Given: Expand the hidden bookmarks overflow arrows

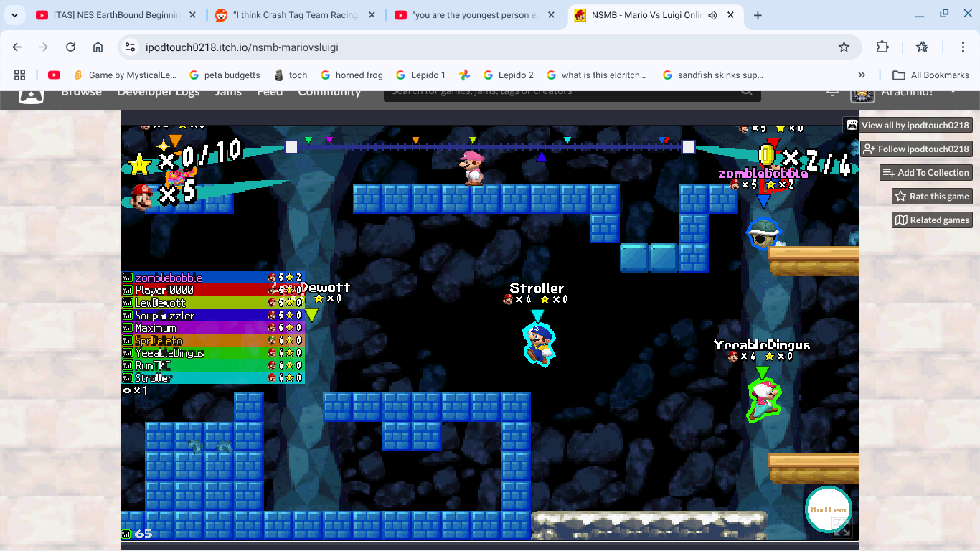Looking at the screenshot, I should (x=862, y=75).
